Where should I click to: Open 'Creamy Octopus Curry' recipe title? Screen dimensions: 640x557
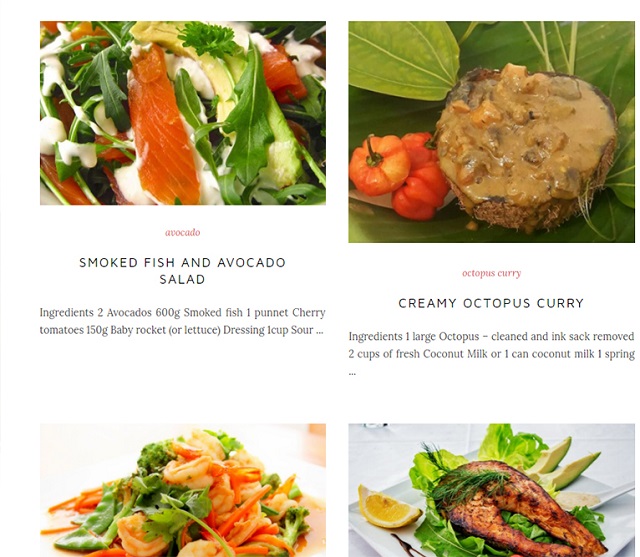(x=491, y=303)
